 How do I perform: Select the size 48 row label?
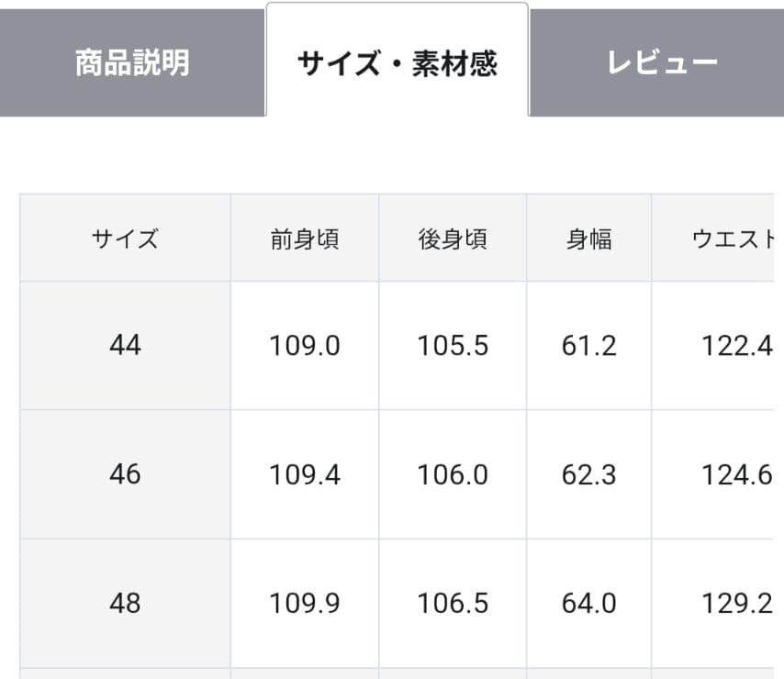tap(125, 603)
